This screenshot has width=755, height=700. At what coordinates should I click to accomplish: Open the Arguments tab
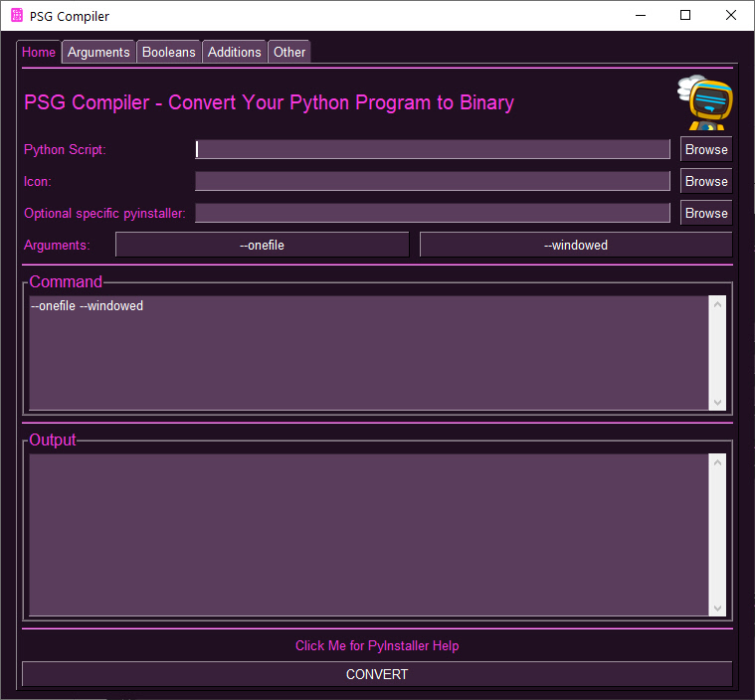point(98,52)
